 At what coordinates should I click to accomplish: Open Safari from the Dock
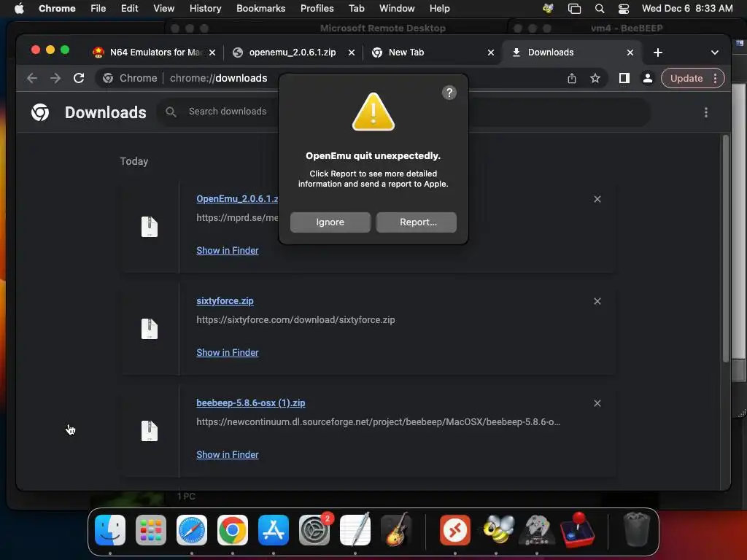click(192, 530)
